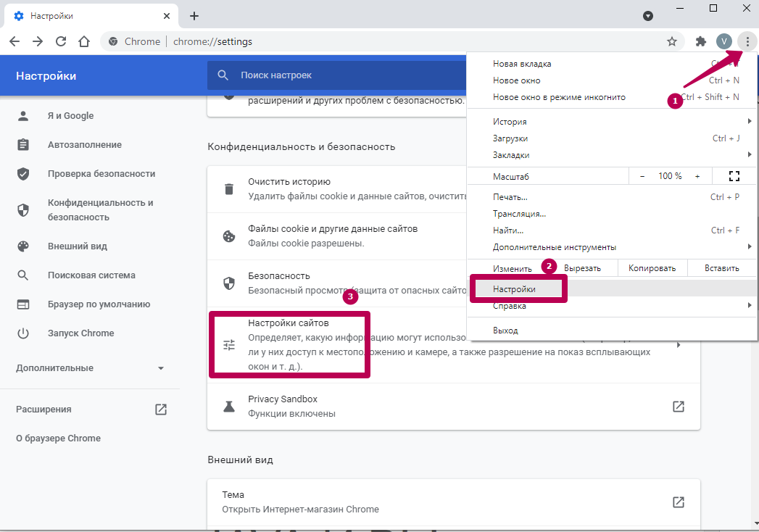Image resolution: width=759 pixels, height=532 pixels.
Task: Increase zoom with the plus button
Action: pos(697,176)
